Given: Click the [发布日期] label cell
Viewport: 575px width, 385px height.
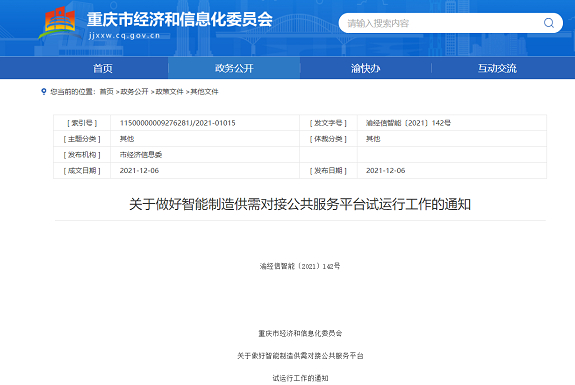Looking at the screenshot, I should click(328, 170).
